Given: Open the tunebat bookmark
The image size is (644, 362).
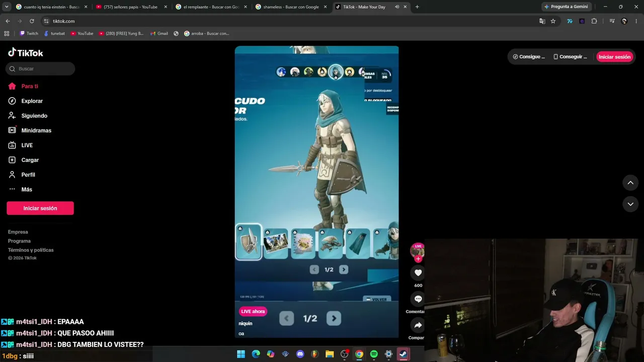Looking at the screenshot, I should click(54, 34).
